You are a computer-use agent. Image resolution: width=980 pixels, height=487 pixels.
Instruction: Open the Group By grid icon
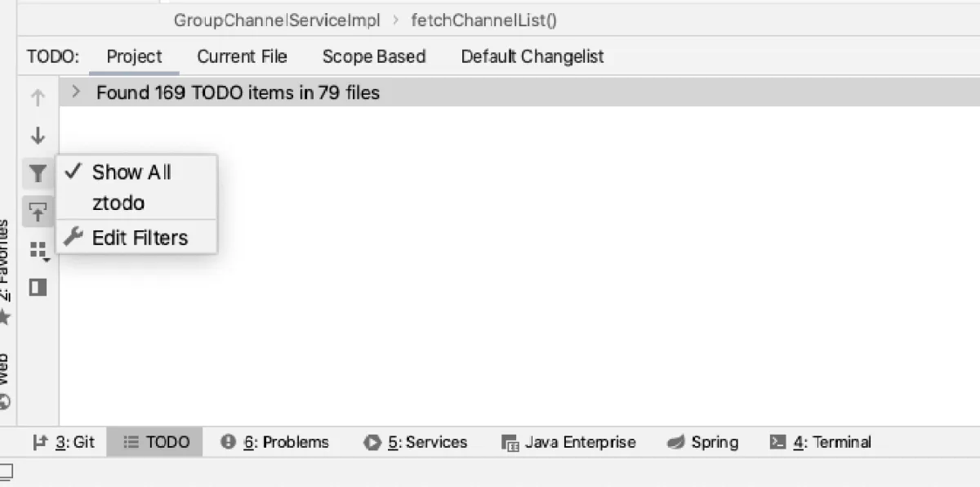pos(38,250)
